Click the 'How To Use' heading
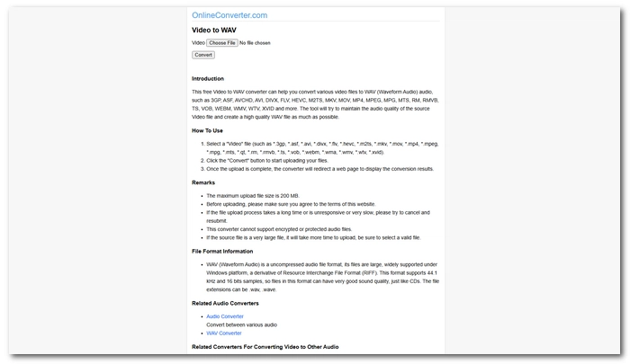This screenshot has height=364, width=630. (207, 131)
